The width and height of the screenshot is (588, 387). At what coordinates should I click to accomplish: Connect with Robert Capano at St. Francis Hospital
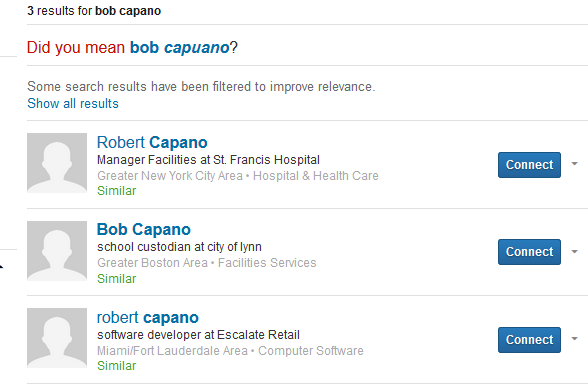click(x=529, y=165)
